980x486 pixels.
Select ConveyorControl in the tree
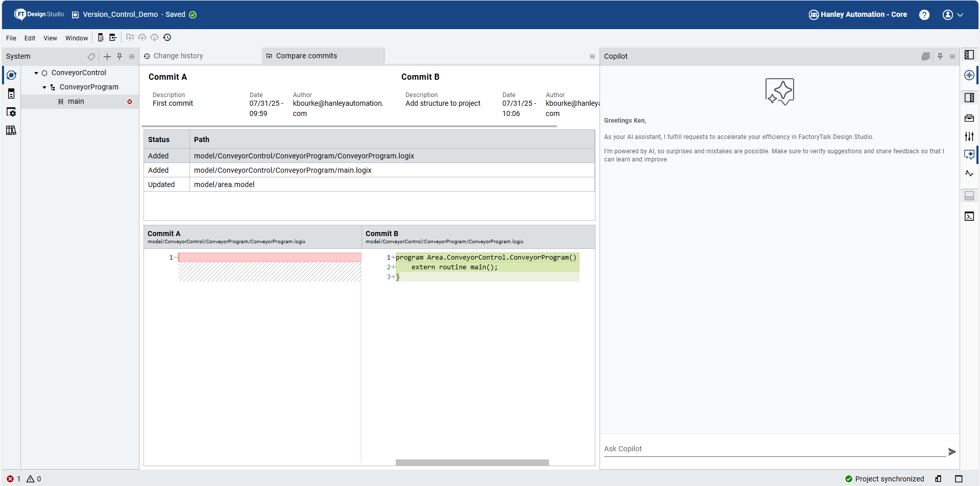pyautogui.click(x=79, y=73)
